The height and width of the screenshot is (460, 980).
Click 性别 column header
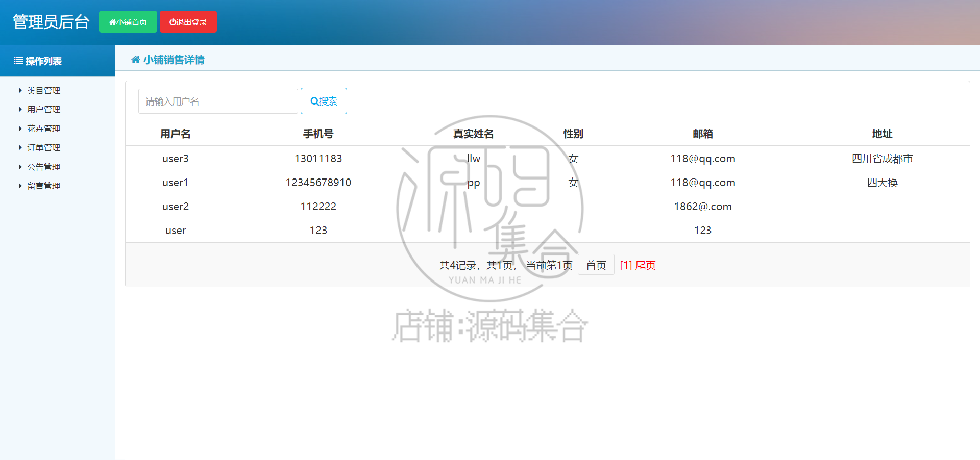[x=573, y=134]
